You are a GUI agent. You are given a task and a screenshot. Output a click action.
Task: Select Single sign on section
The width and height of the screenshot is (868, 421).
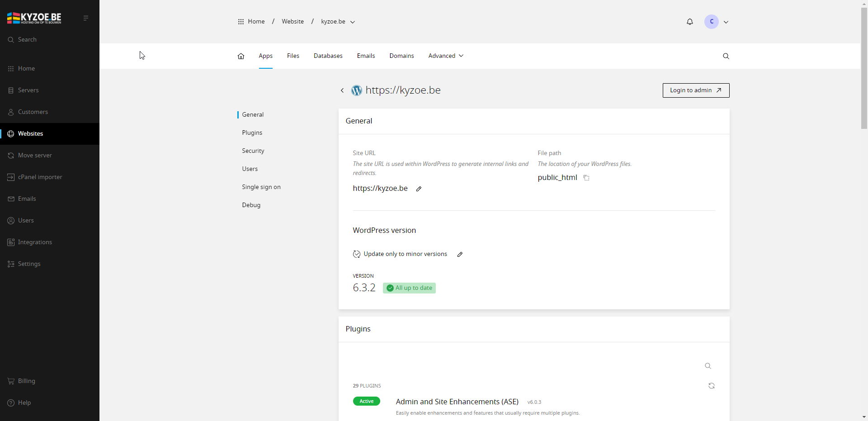261,187
